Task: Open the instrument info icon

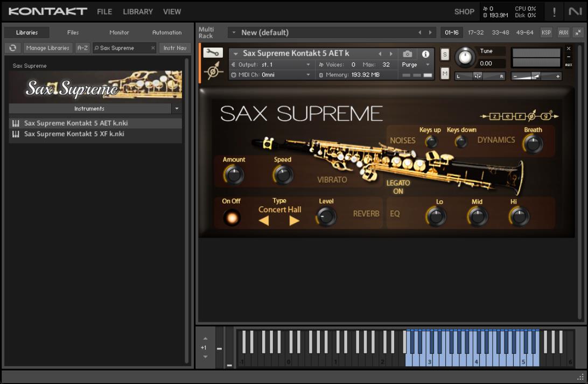Action: 425,54
